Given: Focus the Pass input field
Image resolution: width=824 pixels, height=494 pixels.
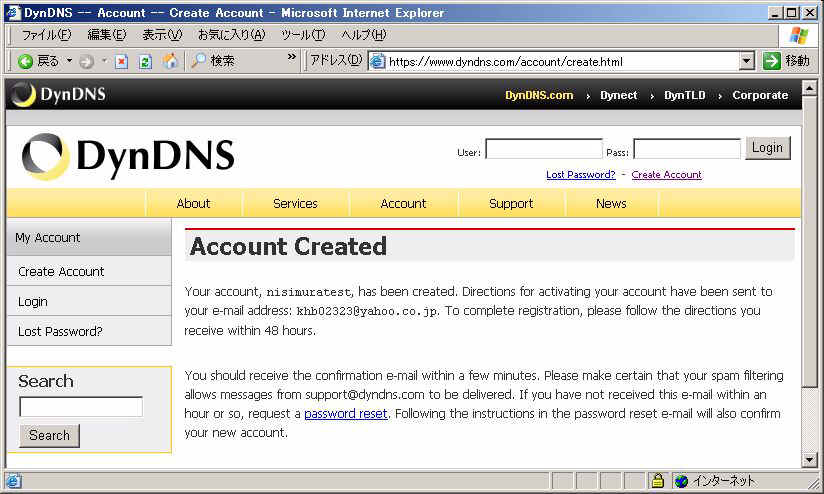Looking at the screenshot, I should 687,149.
